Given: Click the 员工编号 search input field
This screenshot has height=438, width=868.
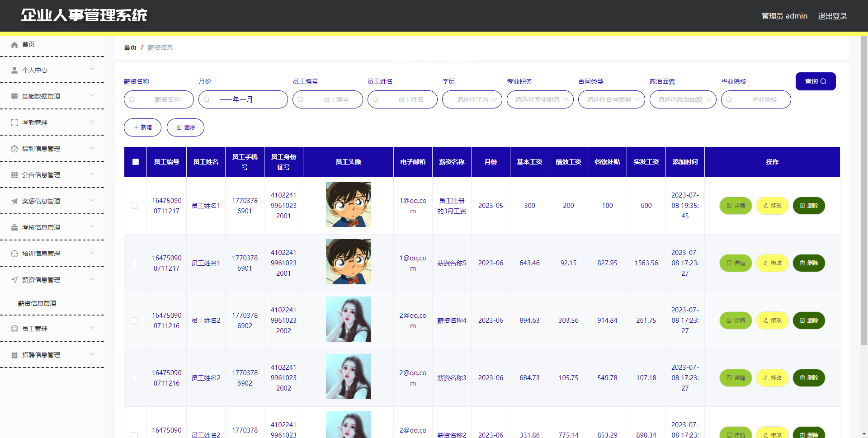Looking at the screenshot, I should tap(328, 99).
